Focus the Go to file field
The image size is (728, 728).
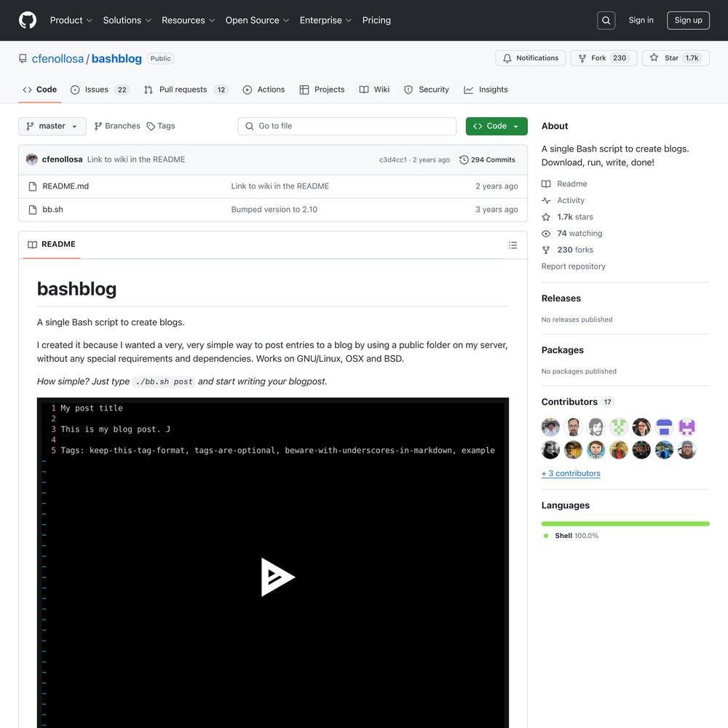coord(347,126)
